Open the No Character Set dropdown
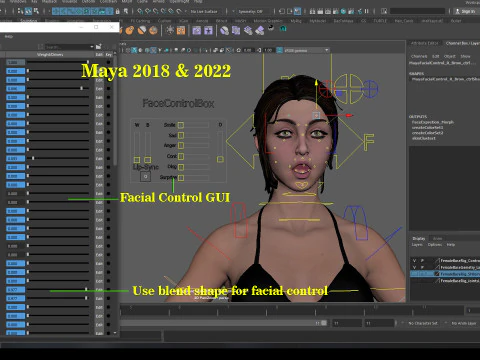The width and height of the screenshot is (480, 360). click(x=423, y=323)
